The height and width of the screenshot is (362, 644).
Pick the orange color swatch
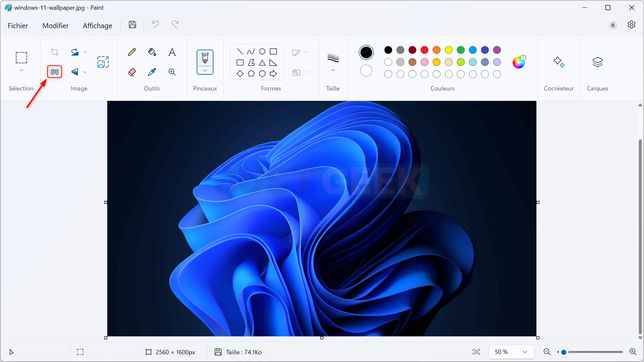pos(437,50)
